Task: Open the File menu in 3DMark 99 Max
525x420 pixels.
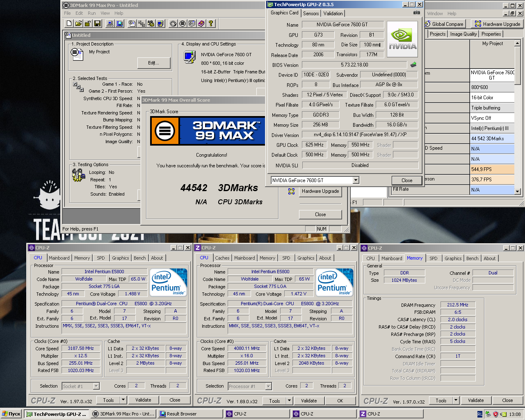Action: [67, 13]
